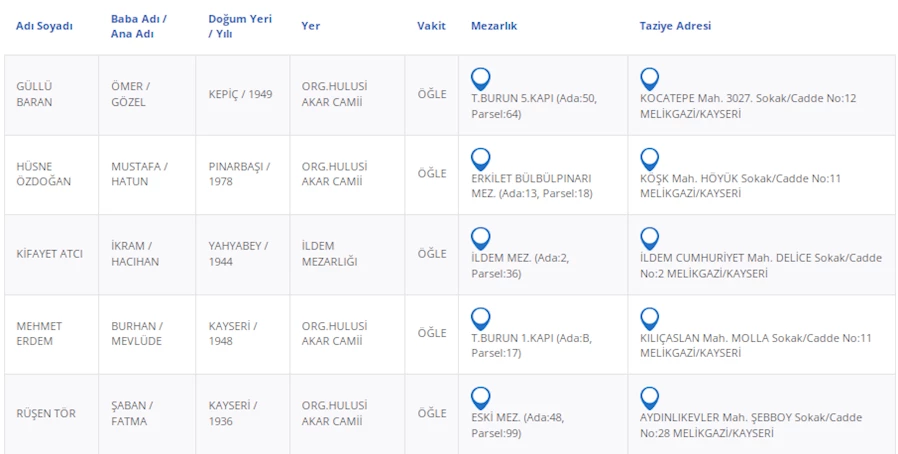This screenshot has height=454, width=898.
Task: Click the Taziye Adresi column header
Action: (675, 26)
